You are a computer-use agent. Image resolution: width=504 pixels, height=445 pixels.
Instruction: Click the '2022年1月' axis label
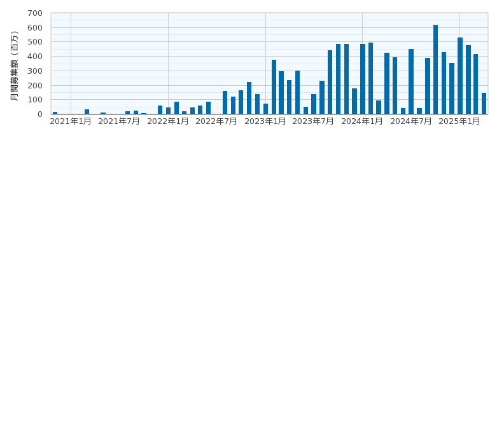(x=168, y=121)
